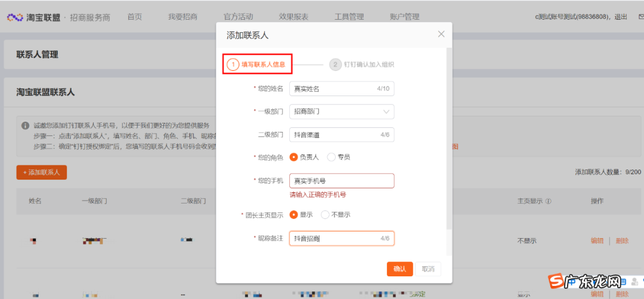Image resolution: width=644 pixels, height=299 pixels.
Task: Click the 淘宝联盟联系人 heading
Action: pos(45,92)
